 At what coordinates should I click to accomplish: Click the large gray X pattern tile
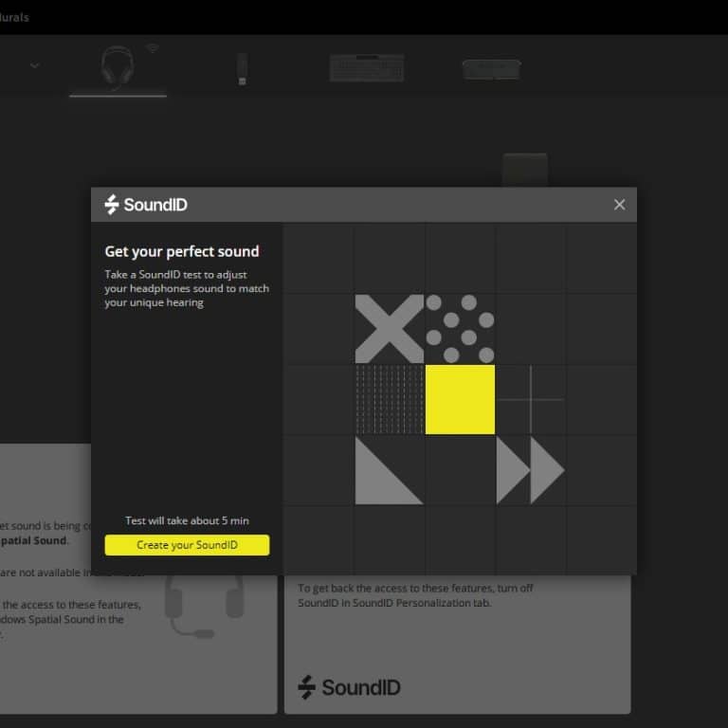coord(389,329)
